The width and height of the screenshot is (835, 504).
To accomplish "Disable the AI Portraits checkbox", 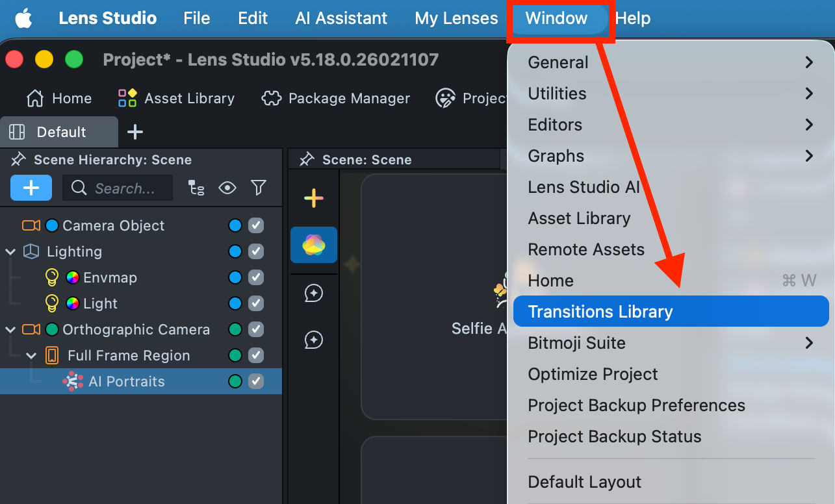I will [x=256, y=381].
